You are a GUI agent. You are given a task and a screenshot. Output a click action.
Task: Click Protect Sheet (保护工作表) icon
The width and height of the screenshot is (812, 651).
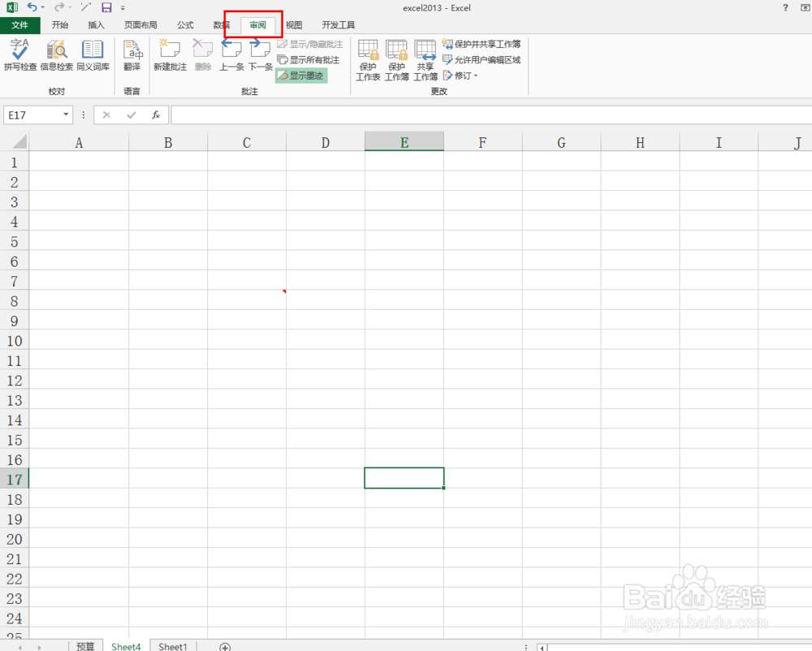point(368,60)
